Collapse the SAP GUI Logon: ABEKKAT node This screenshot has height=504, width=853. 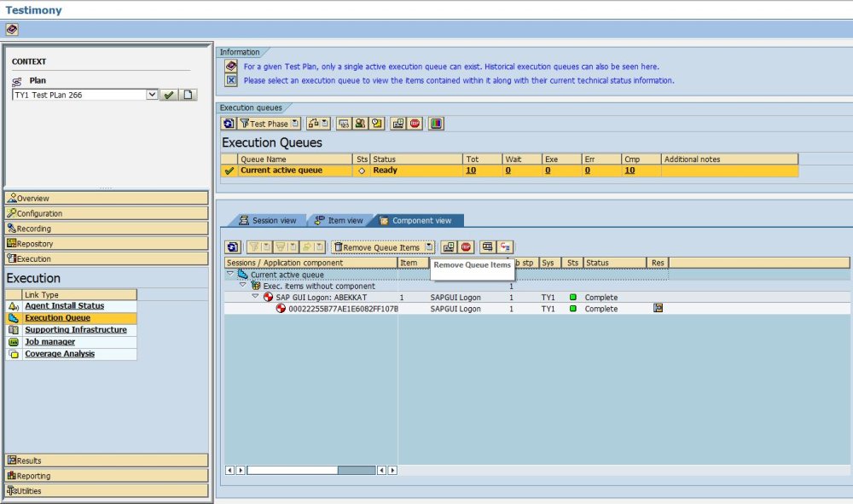pyautogui.click(x=255, y=296)
